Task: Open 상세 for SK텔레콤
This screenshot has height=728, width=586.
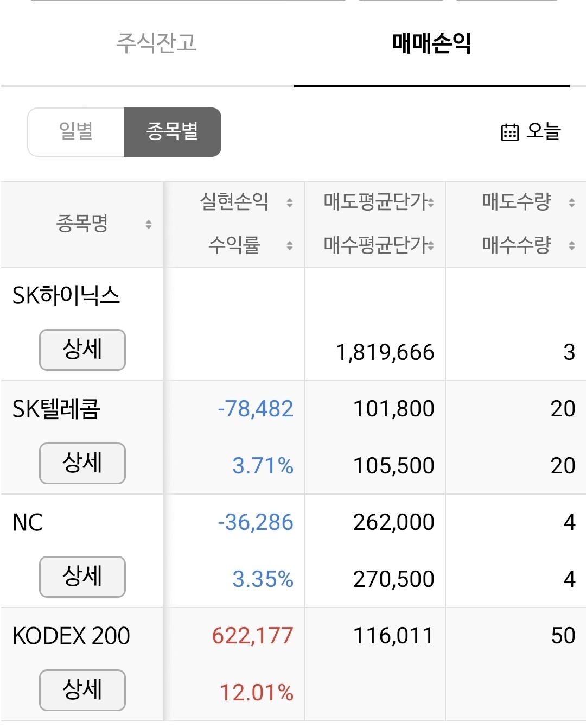Action: pyautogui.click(x=82, y=463)
